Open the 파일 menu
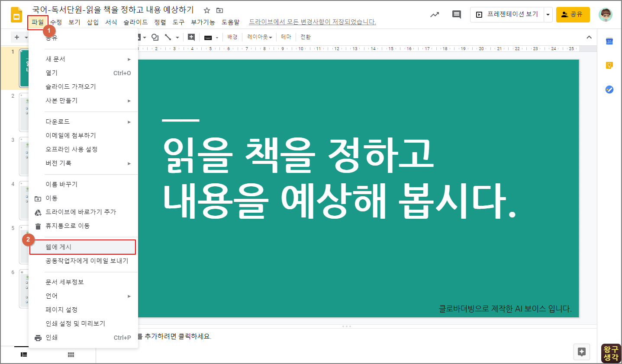 (38, 22)
